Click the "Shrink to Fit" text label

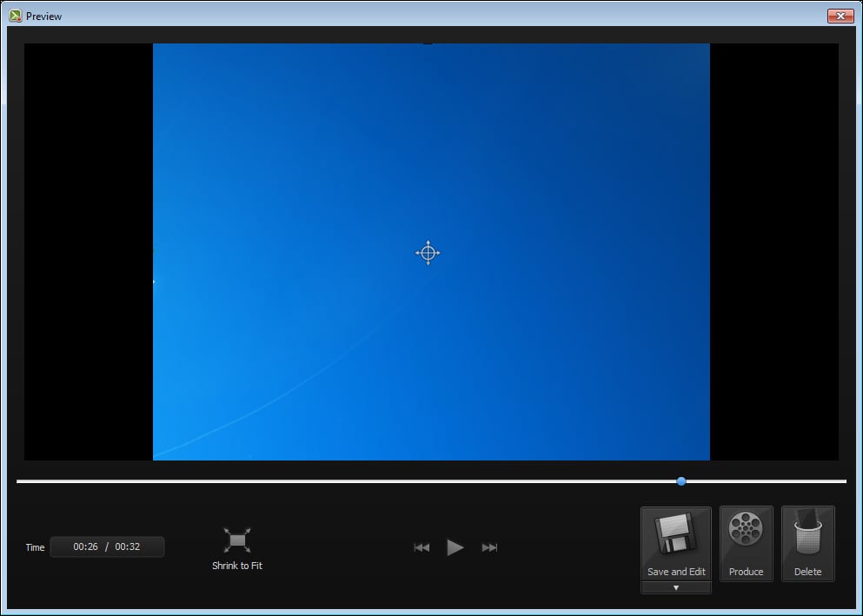[237, 566]
